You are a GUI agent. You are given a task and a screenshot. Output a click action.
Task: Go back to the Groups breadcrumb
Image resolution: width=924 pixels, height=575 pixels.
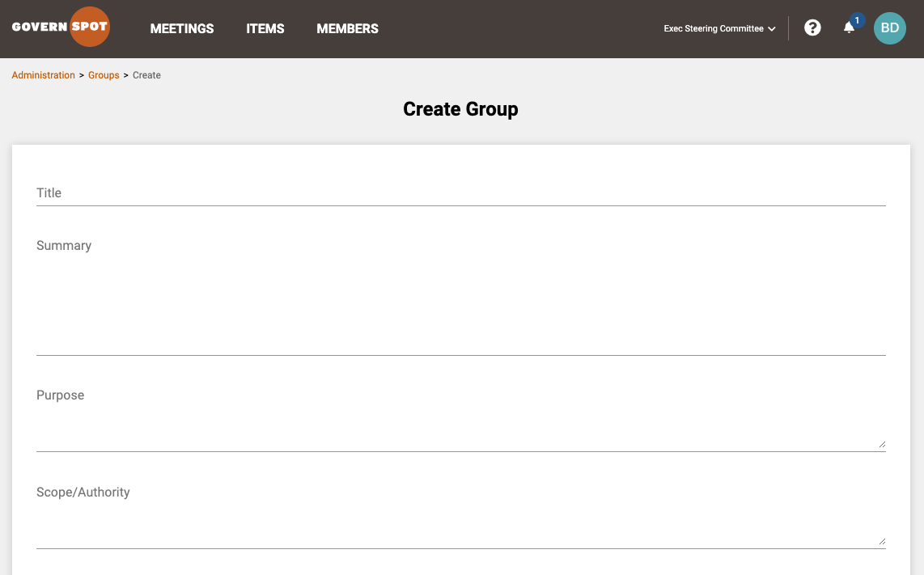pyautogui.click(x=104, y=75)
